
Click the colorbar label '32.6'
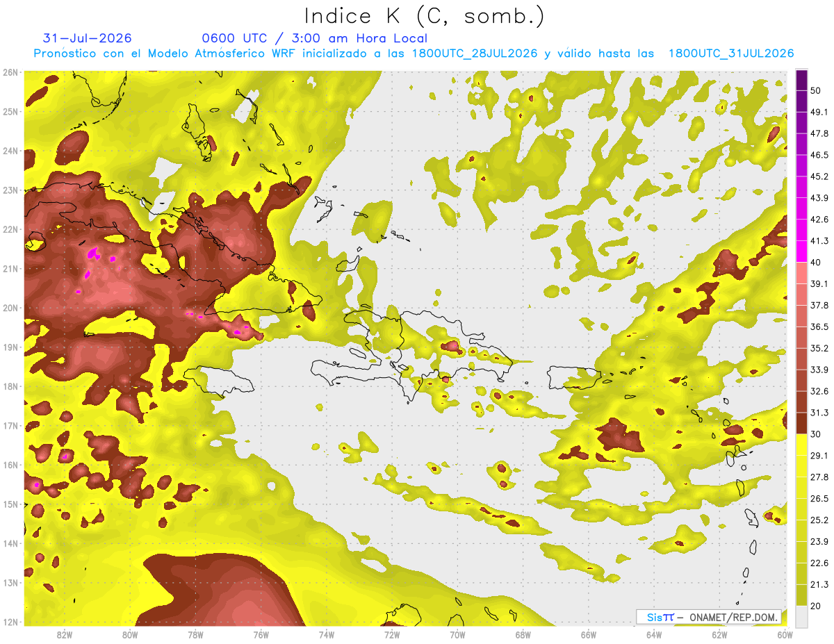tap(819, 391)
